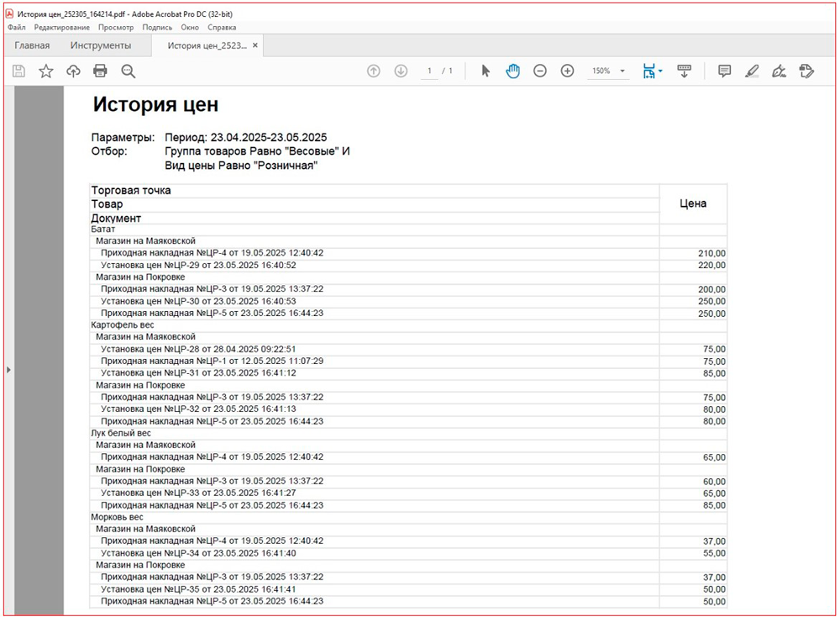
Task: Close the История цен document tab
Action: point(255,45)
